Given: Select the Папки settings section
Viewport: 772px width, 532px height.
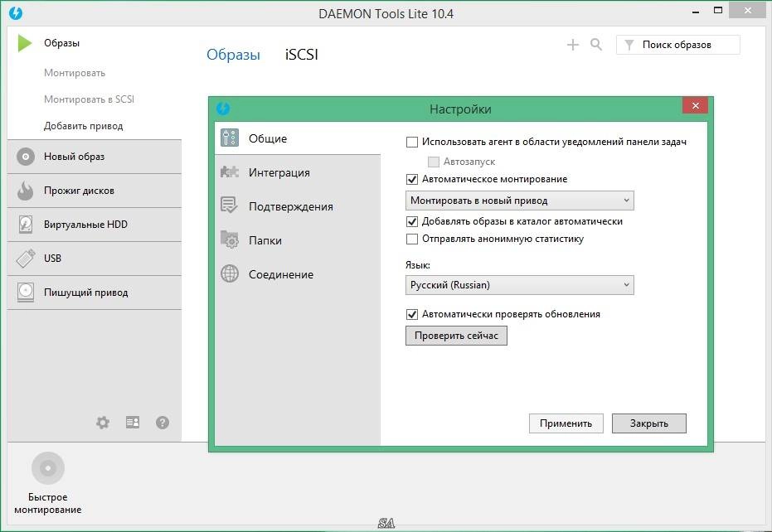Looking at the screenshot, I should coord(298,240).
